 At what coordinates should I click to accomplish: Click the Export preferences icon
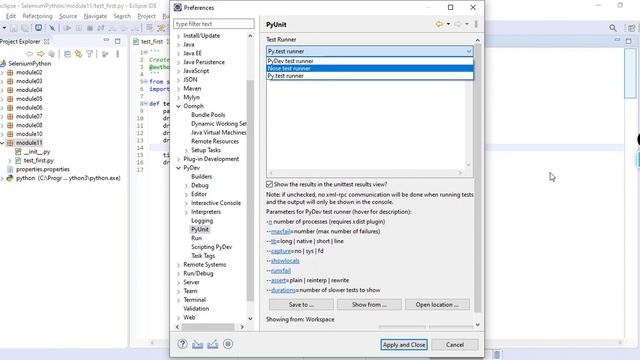(213, 344)
